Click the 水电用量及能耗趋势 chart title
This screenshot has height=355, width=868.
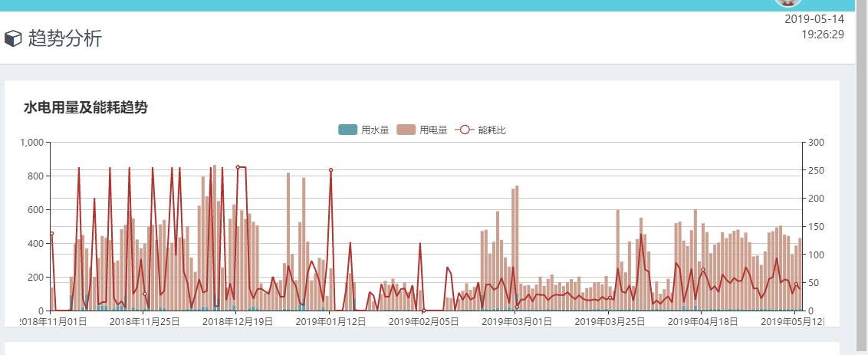(85, 107)
